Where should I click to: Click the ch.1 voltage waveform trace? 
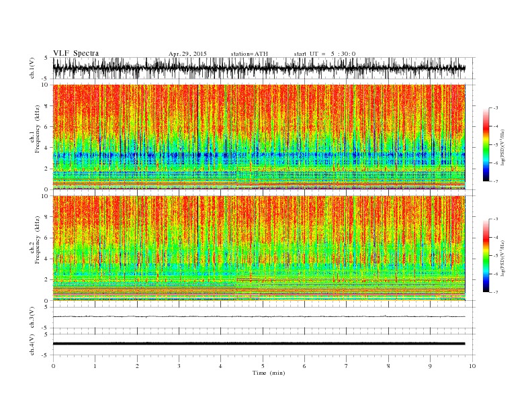pyautogui.click(x=259, y=68)
